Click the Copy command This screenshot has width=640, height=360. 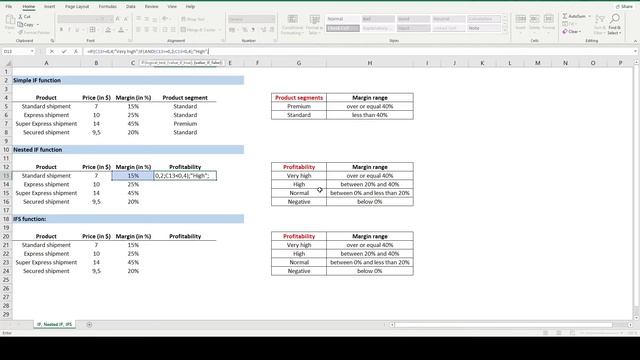tap(26, 24)
